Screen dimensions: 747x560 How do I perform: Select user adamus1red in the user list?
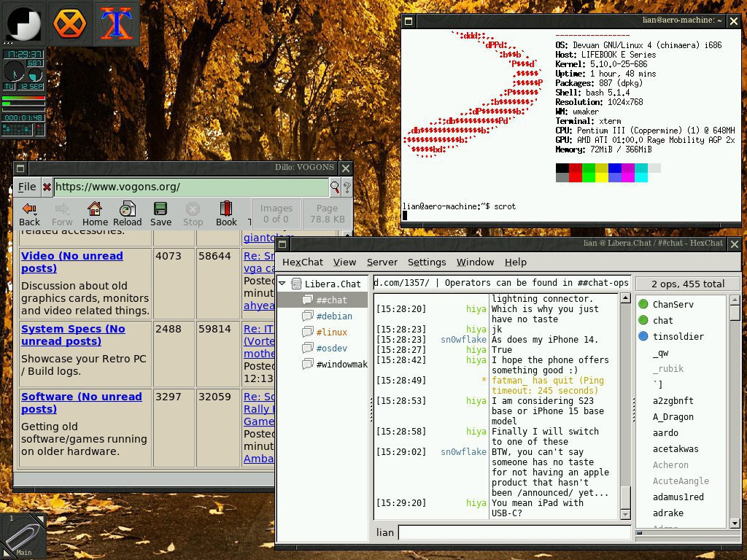(678, 497)
